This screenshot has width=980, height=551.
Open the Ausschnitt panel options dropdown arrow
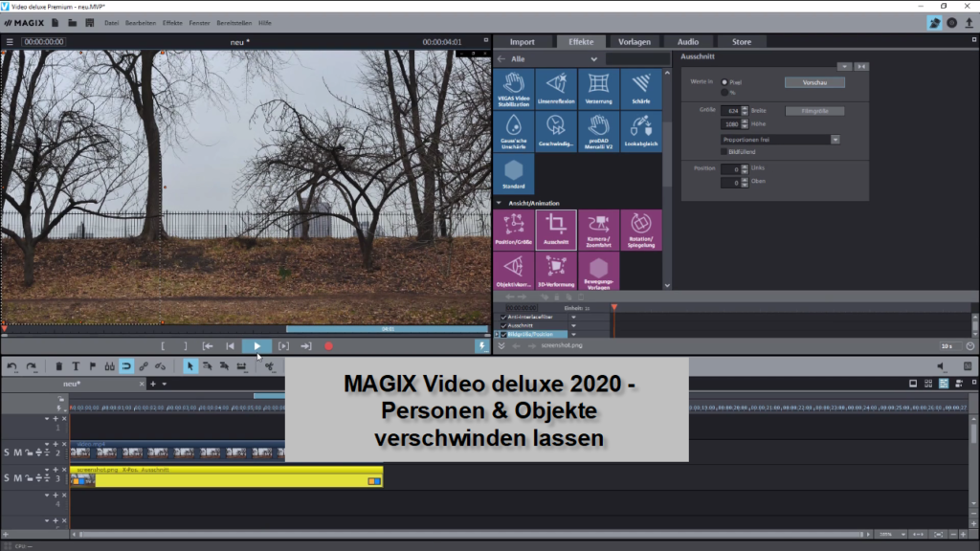pyautogui.click(x=844, y=66)
